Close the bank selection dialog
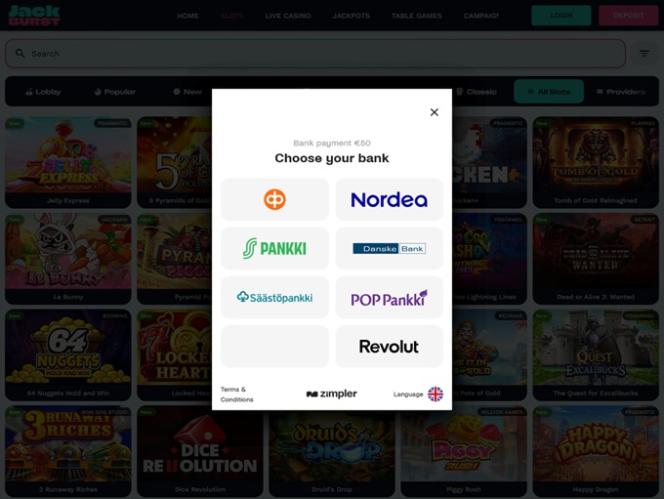664x499 pixels. tap(434, 112)
